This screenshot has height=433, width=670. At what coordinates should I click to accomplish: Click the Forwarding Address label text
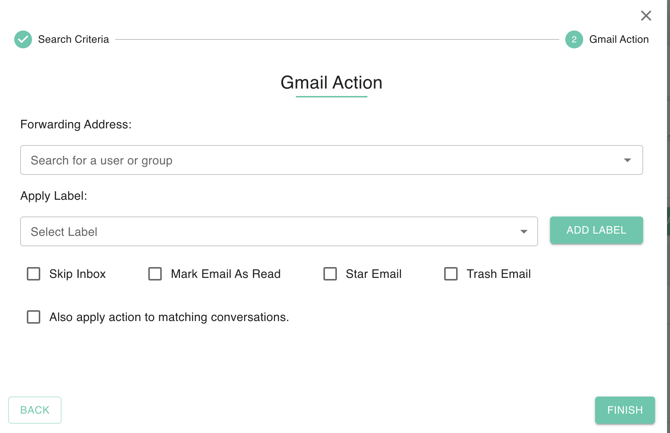point(76,124)
